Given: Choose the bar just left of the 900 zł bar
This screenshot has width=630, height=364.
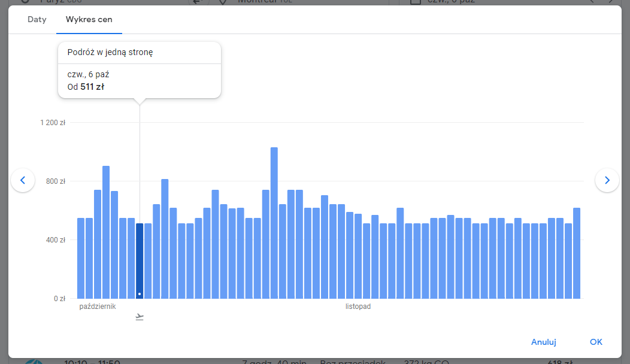Looking at the screenshot, I should (98, 244).
